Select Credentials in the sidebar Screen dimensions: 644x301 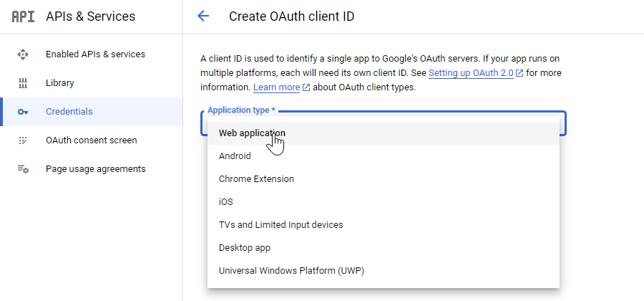coord(91,112)
